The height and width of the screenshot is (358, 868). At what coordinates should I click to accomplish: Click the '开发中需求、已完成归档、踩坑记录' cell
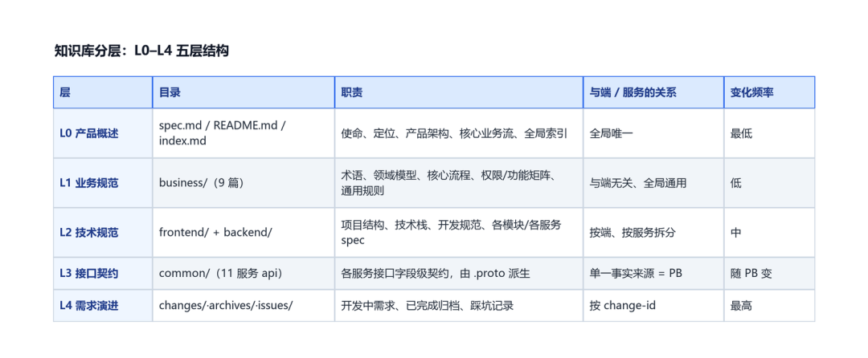point(459,306)
